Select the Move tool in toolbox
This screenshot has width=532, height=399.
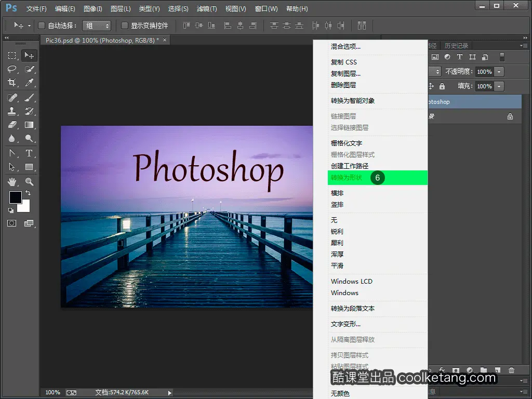[29, 55]
